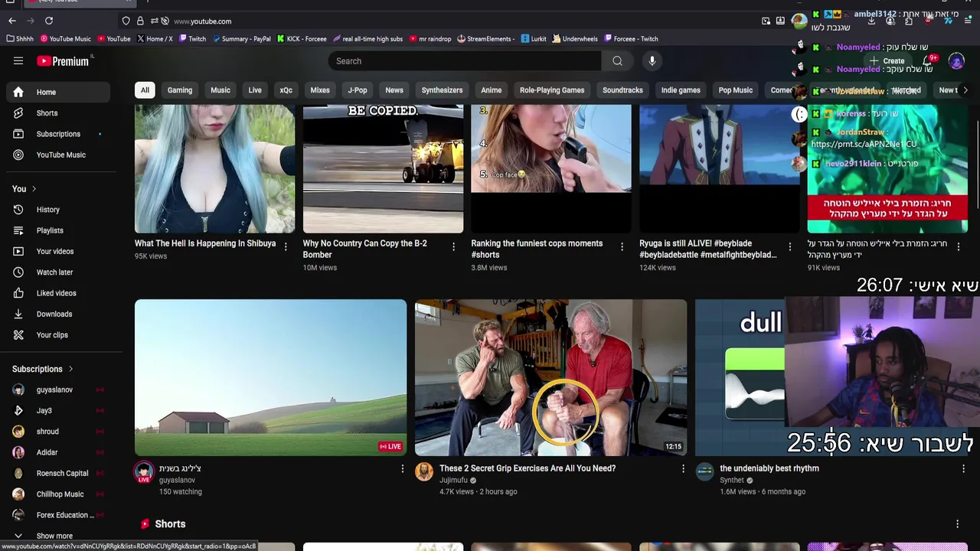The width and height of the screenshot is (980, 551).
Task: Click the search magnifier button
Action: point(617,61)
